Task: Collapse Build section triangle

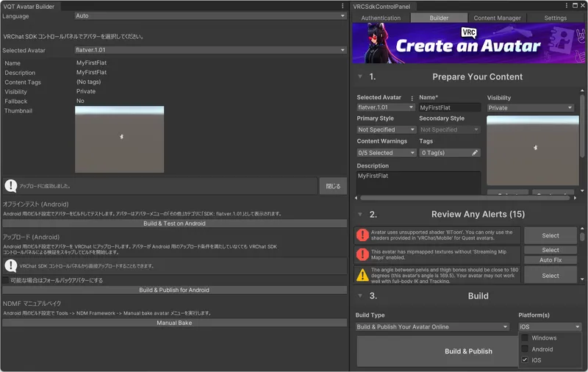Action: tap(360, 296)
